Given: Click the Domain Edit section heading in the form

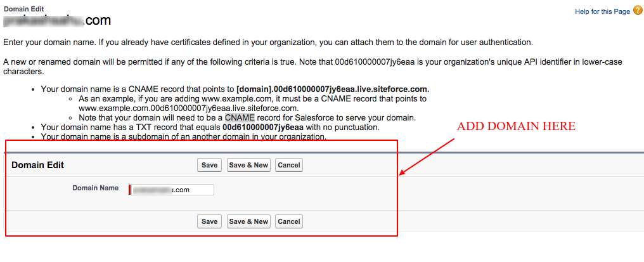Looking at the screenshot, I should [x=38, y=165].
